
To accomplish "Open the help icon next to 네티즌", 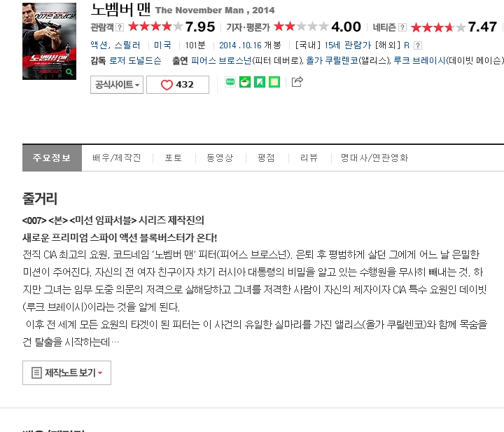I will (x=402, y=27).
